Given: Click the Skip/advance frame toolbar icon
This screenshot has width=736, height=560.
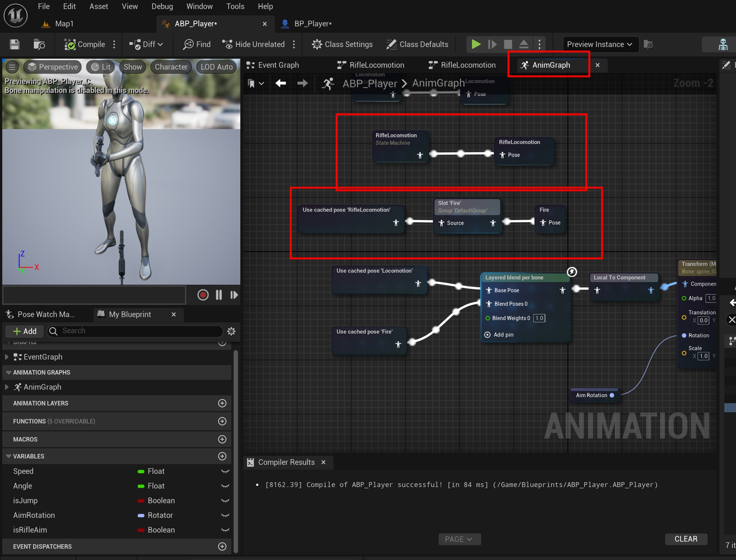Looking at the screenshot, I should pyautogui.click(x=492, y=44).
